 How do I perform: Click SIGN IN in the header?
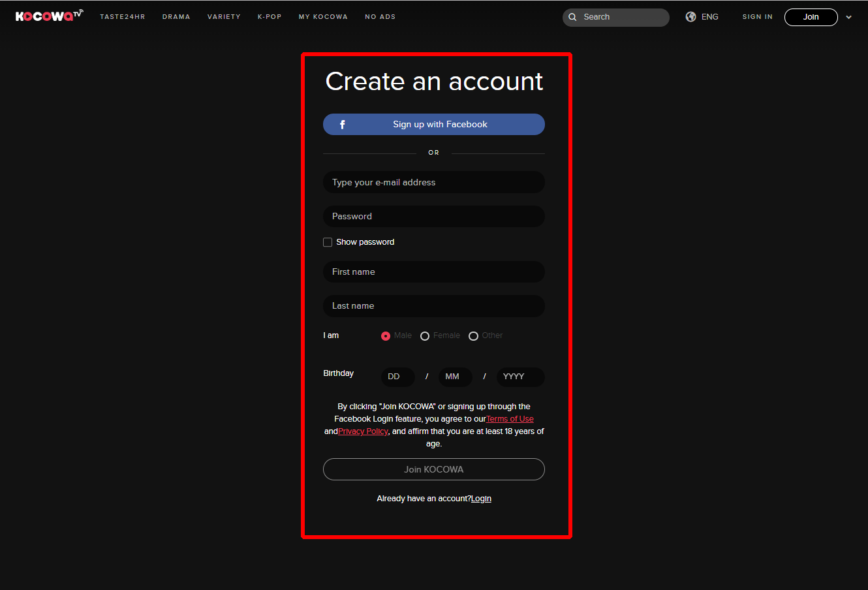tap(757, 17)
